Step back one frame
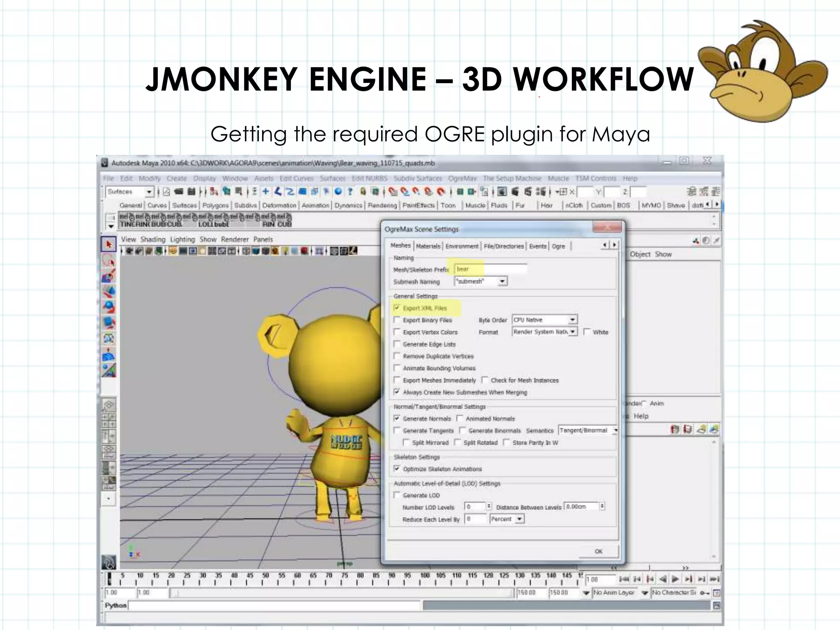 [637, 579]
